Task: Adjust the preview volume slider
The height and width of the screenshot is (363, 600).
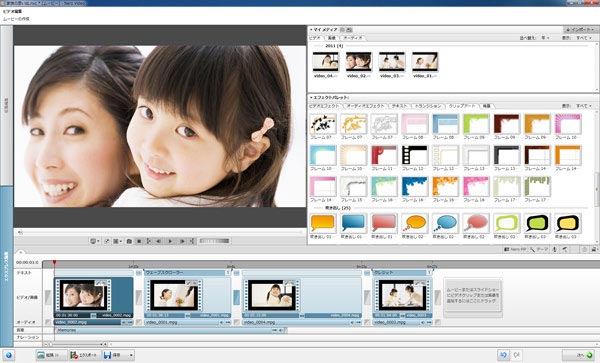Action: tap(215, 241)
